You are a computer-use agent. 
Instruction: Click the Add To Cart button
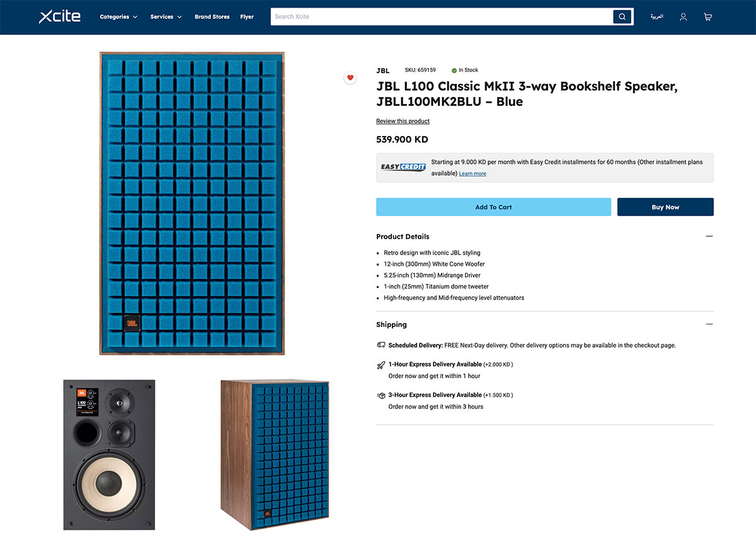tap(493, 207)
